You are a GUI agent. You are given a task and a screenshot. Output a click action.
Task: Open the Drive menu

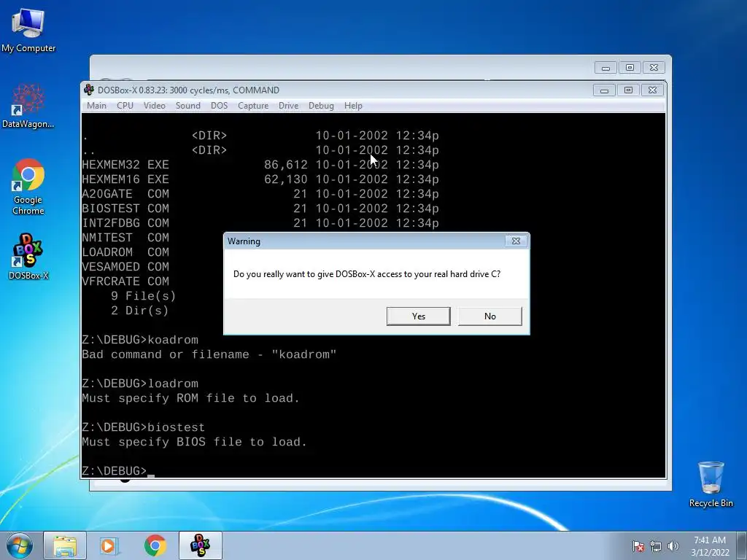point(288,106)
